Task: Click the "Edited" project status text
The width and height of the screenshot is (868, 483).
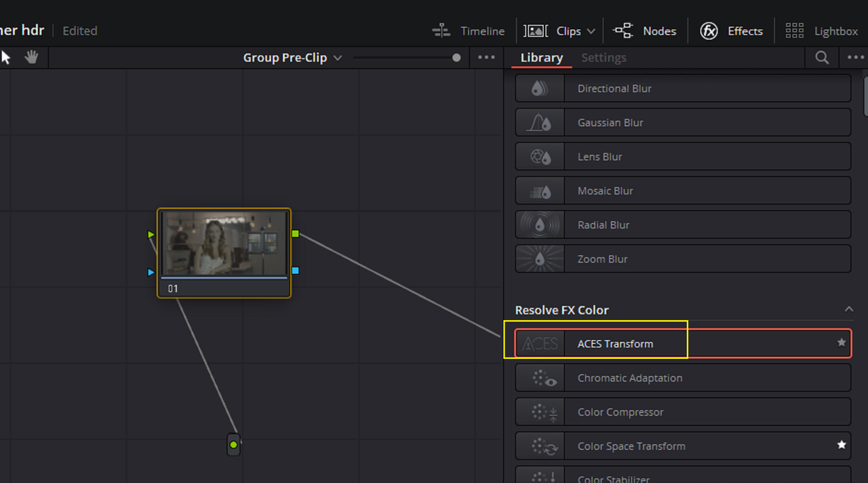Action: click(x=80, y=31)
